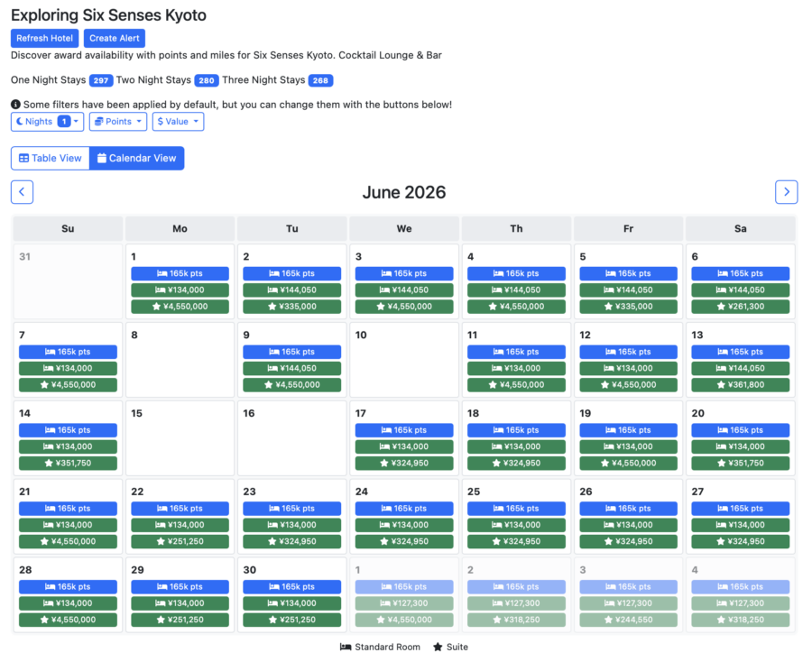Choose ¥251,250 suite on June 22

pos(180,541)
